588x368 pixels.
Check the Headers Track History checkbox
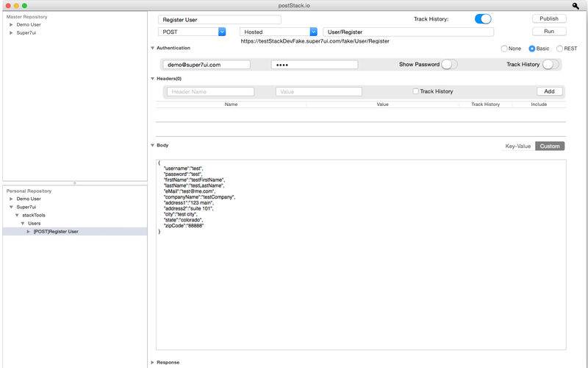(415, 91)
